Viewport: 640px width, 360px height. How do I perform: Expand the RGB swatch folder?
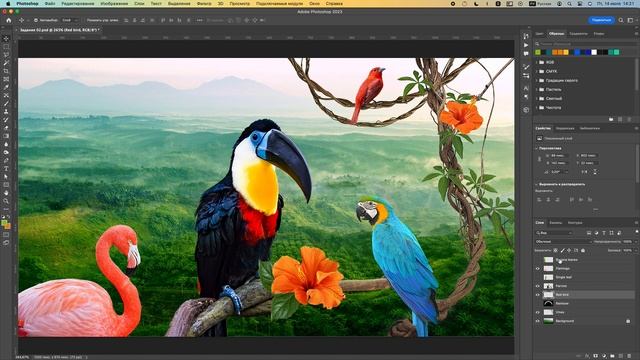(x=537, y=62)
